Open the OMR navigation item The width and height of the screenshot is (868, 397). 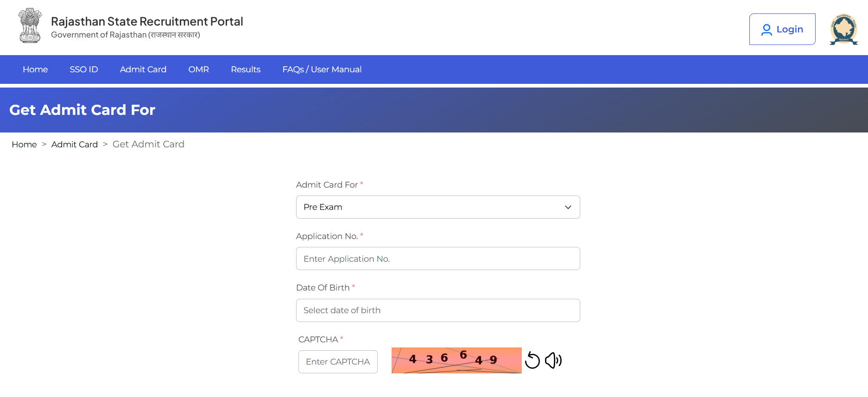click(199, 69)
